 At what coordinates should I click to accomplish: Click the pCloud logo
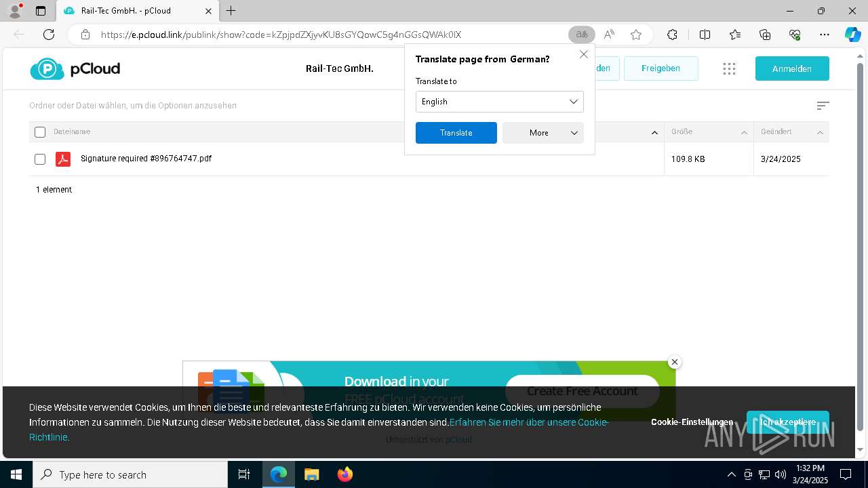coord(75,68)
